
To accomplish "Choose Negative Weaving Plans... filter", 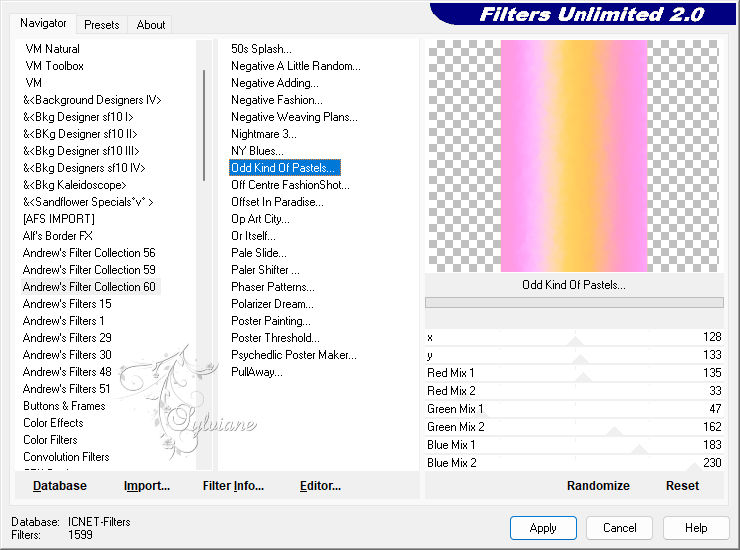I will [294, 117].
